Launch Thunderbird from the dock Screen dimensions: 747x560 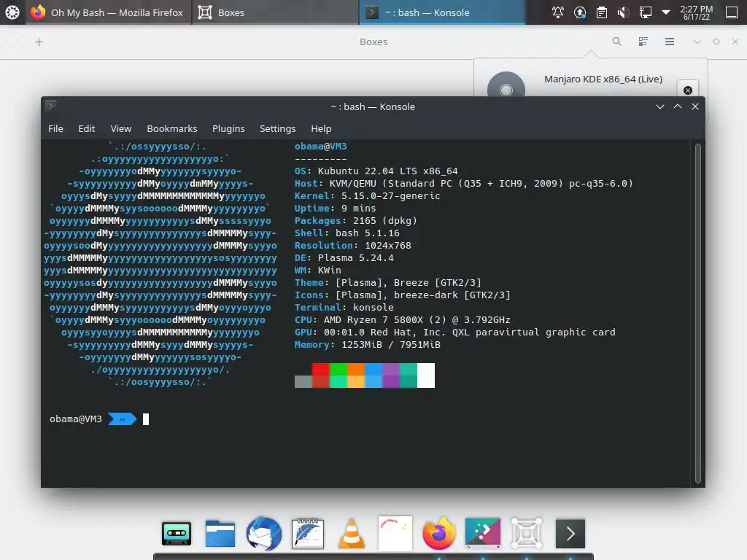[264, 533]
